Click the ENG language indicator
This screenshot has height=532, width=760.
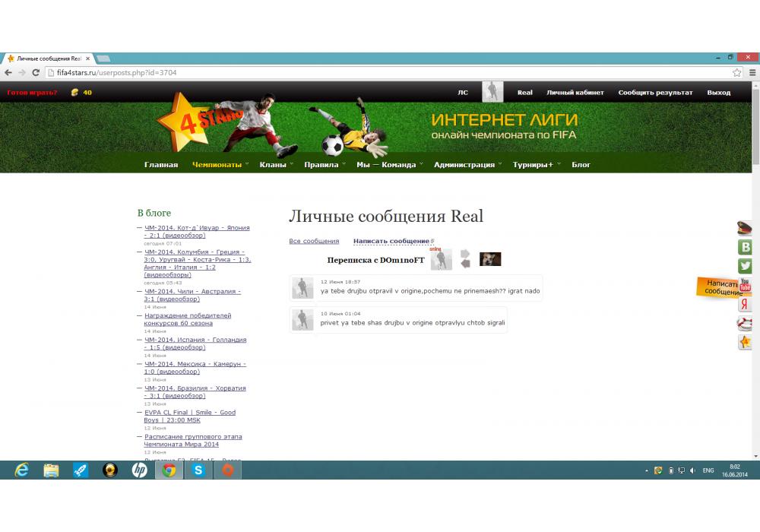pyautogui.click(x=708, y=470)
